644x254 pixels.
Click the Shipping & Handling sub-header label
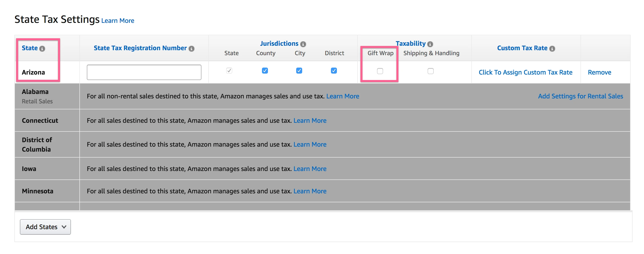[x=431, y=53]
